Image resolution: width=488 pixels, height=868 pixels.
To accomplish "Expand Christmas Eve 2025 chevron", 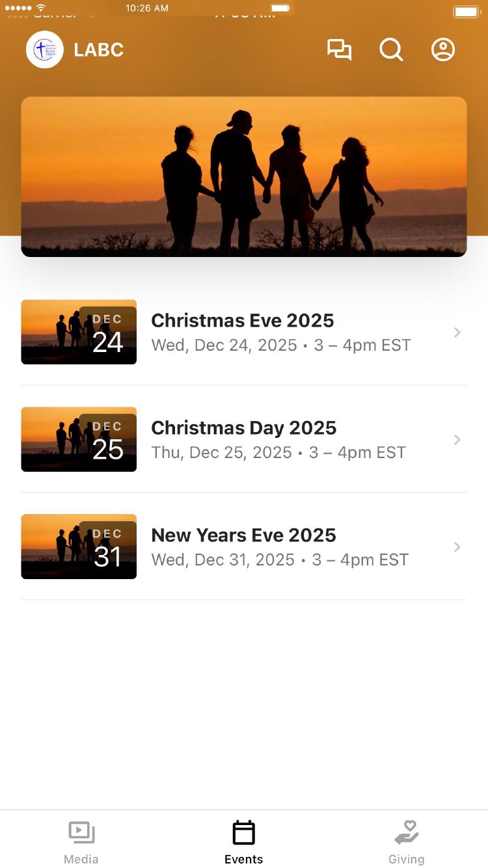I will [x=457, y=332].
